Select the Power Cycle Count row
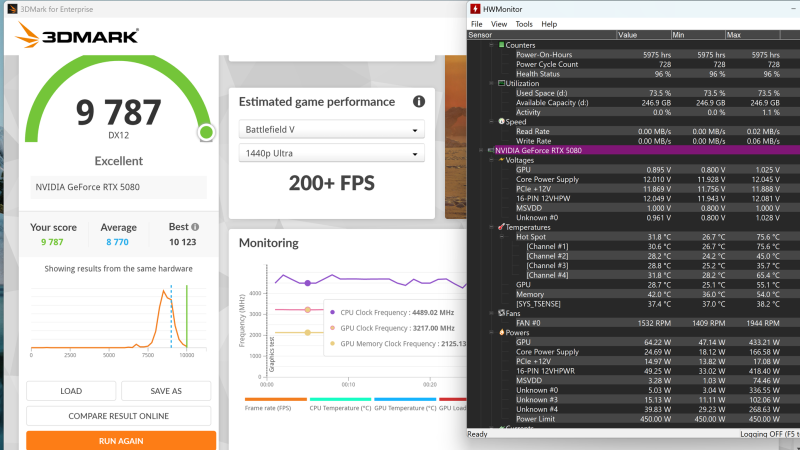Viewport: 800px width, 450px height. click(633, 64)
